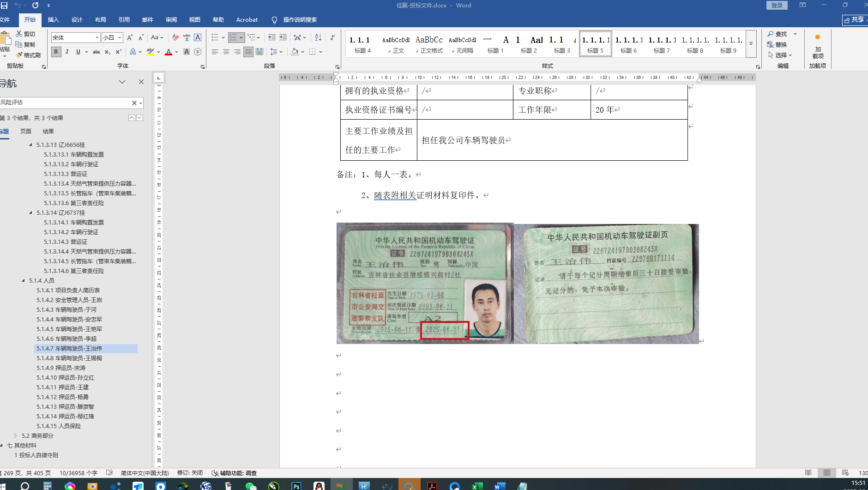Click the Sort icon
The width and height of the screenshot is (868, 490).
coord(318,37)
